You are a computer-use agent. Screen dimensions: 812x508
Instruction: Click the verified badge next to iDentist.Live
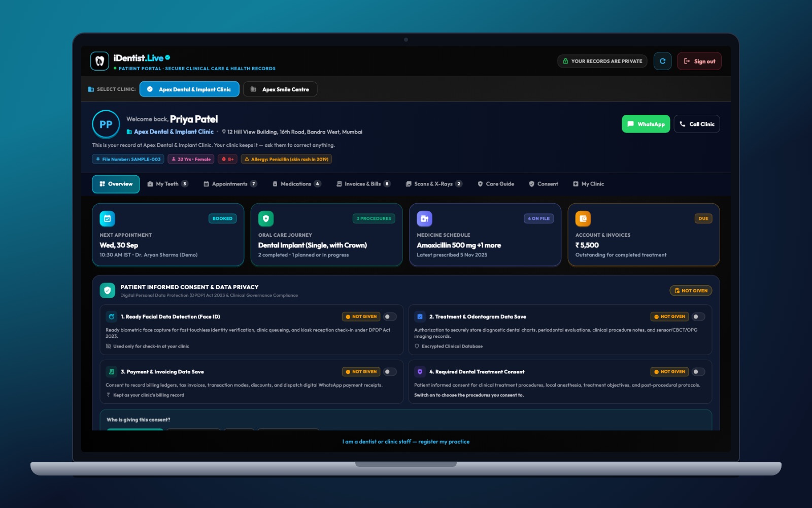coord(167,57)
